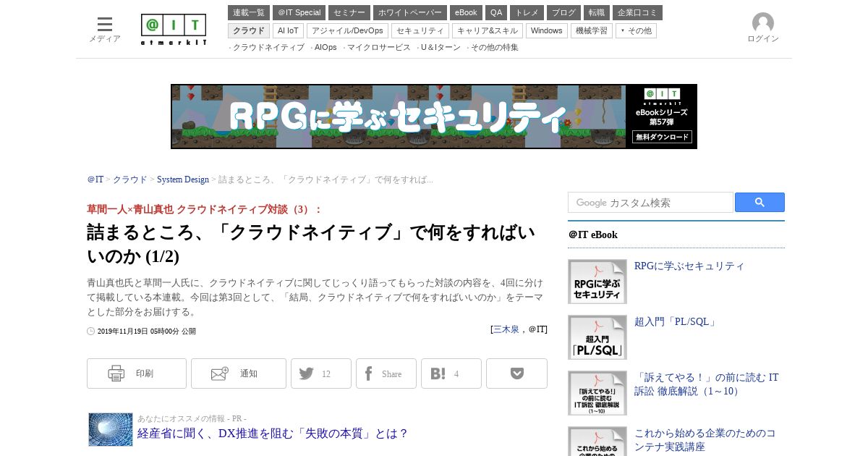
Task: Open その他の特集 link
Action: click(x=495, y=47)
